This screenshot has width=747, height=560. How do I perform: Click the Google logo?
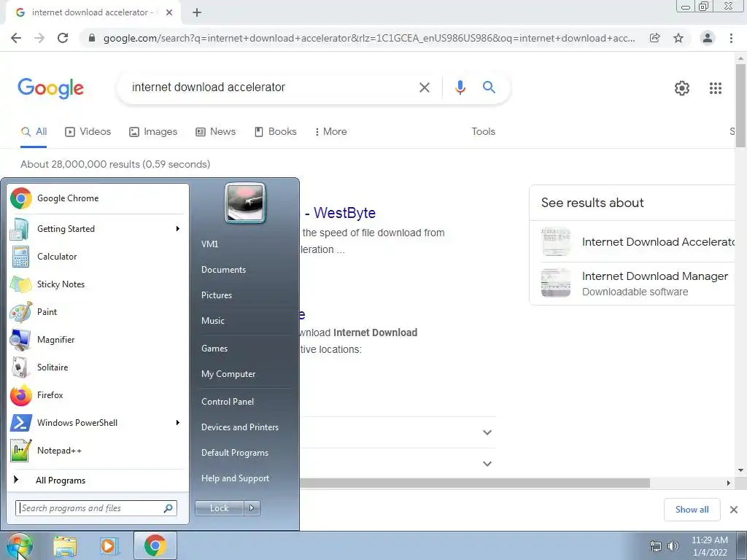tap(50, 88)
